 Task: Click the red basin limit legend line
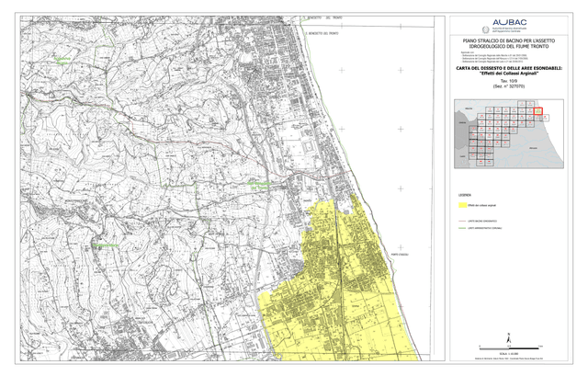pyautogui.click(x=462, y=221)
